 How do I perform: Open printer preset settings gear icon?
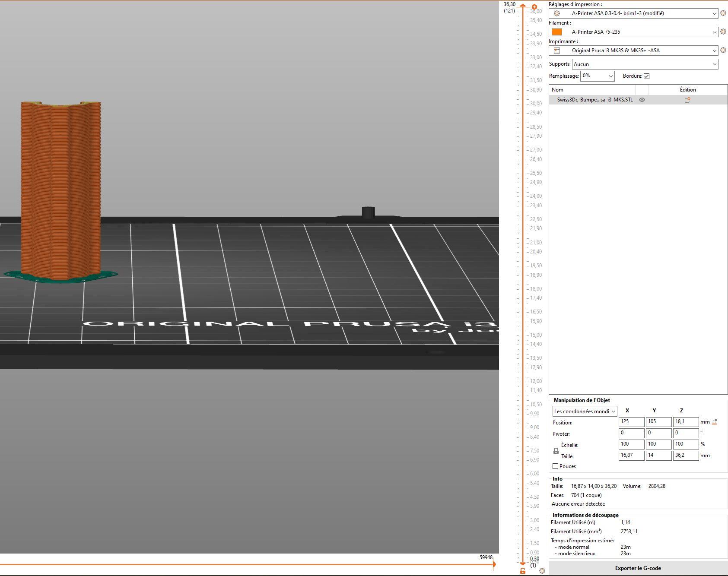coord(723,51)
